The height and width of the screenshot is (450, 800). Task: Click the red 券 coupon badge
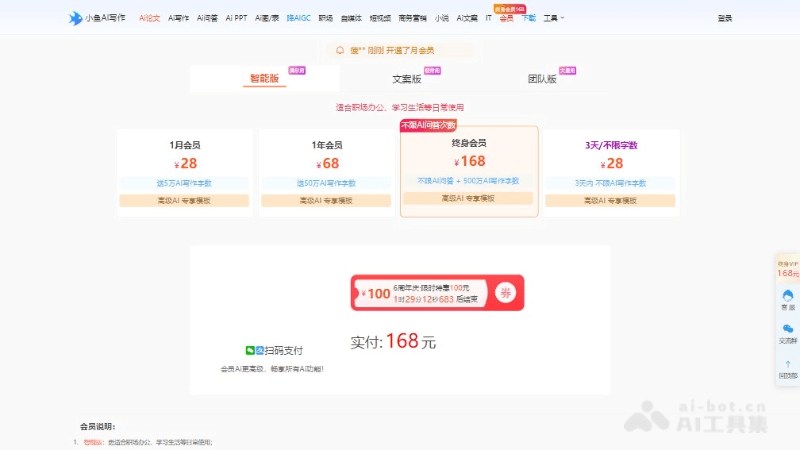pyautogui.click(x=506, y=293)
